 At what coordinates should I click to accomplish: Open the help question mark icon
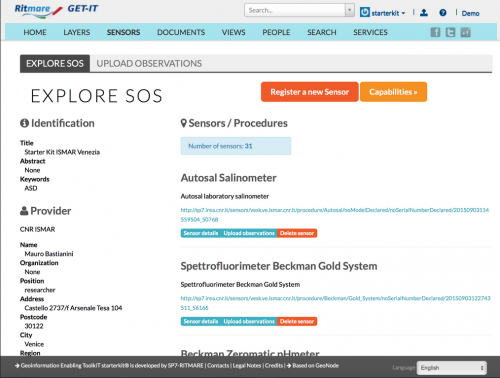click(443, 13)
